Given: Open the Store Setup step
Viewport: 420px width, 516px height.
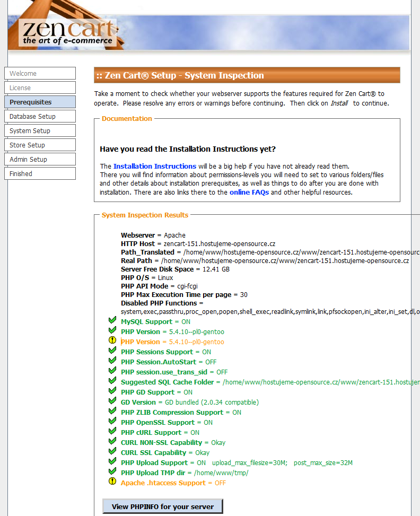Looking at the screenshot, I should pyautogui.click(x=40, y=145).
